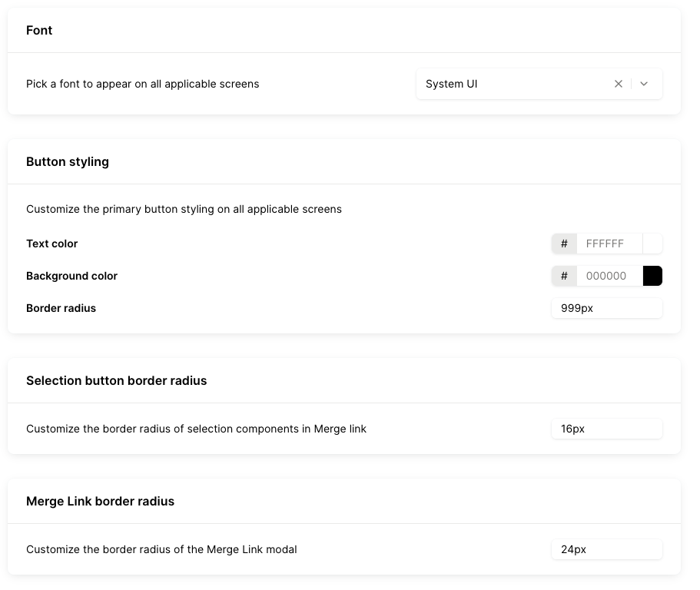Click the Text color label
This screenshot has width=700, height=590.
tap(51, 244)
